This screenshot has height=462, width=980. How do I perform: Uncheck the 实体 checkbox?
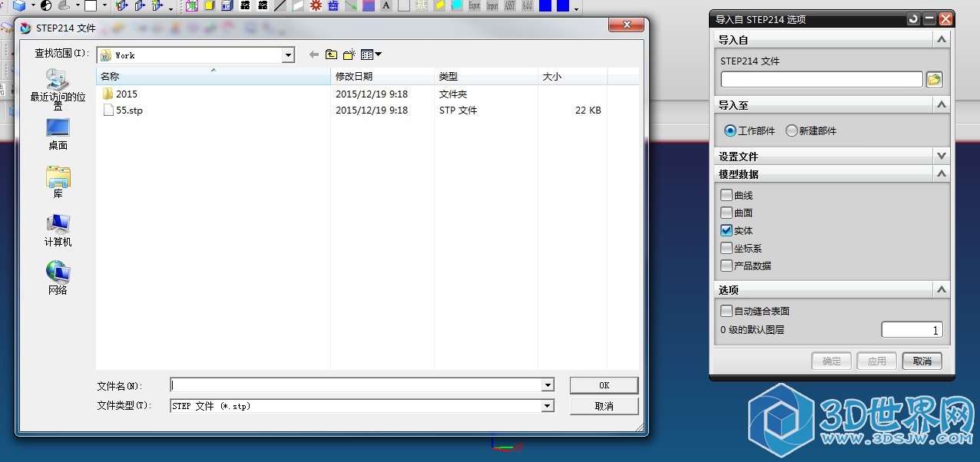727,230
